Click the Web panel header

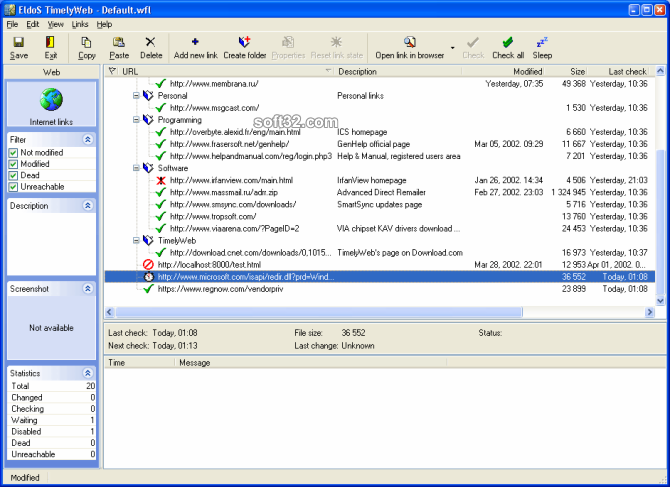(x=51, y=72)
